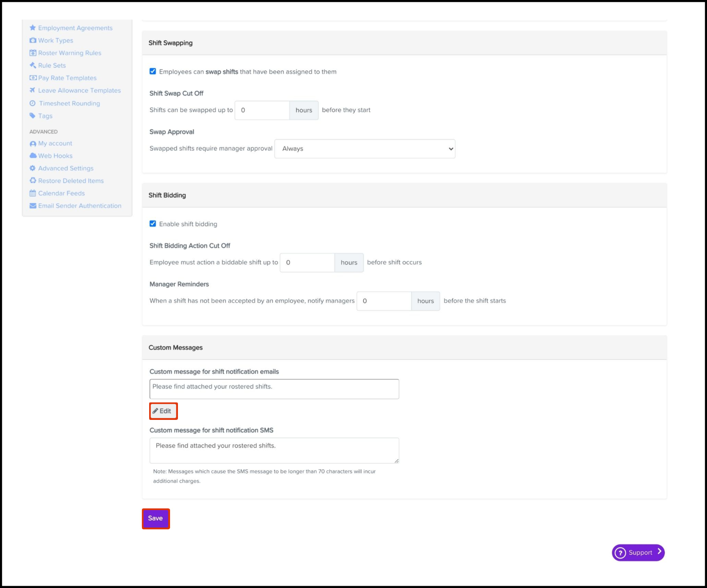Click the Shift Swap Cut Off hours field
707x588 pixels.
262,110
